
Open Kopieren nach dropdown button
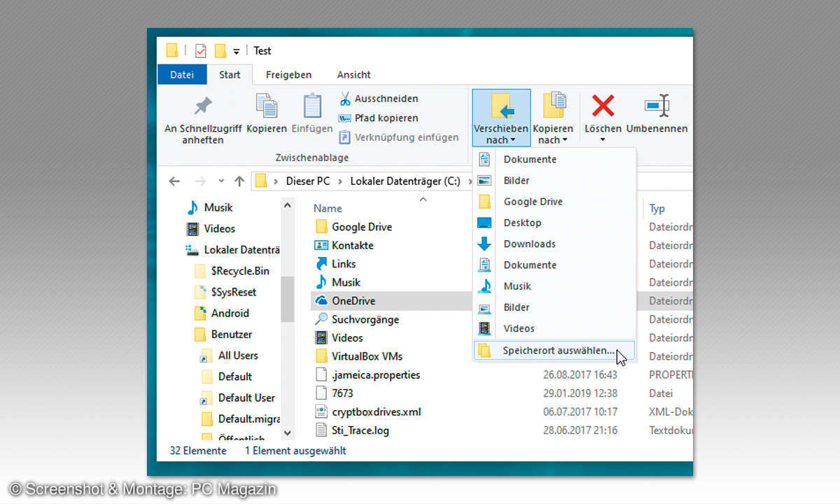[x=553, y=118]
